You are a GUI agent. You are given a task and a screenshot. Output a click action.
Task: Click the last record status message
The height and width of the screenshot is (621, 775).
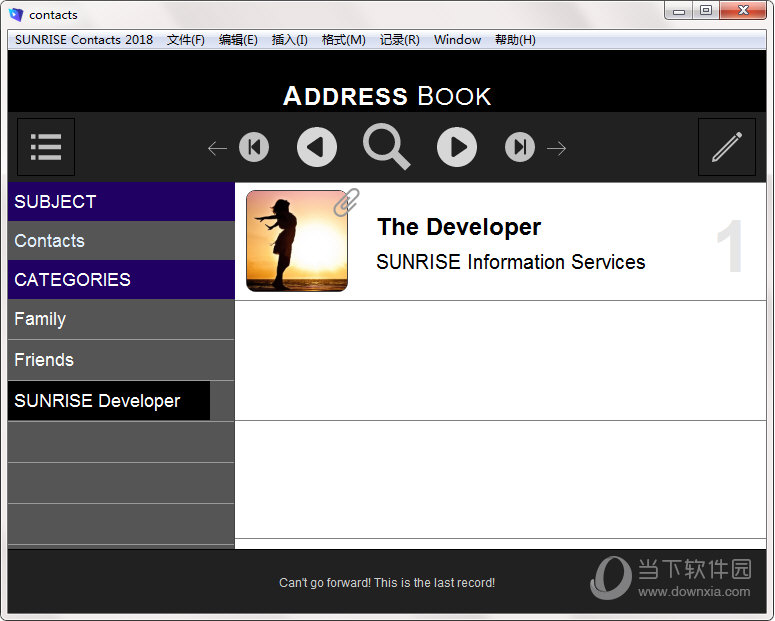coord(387,583)
